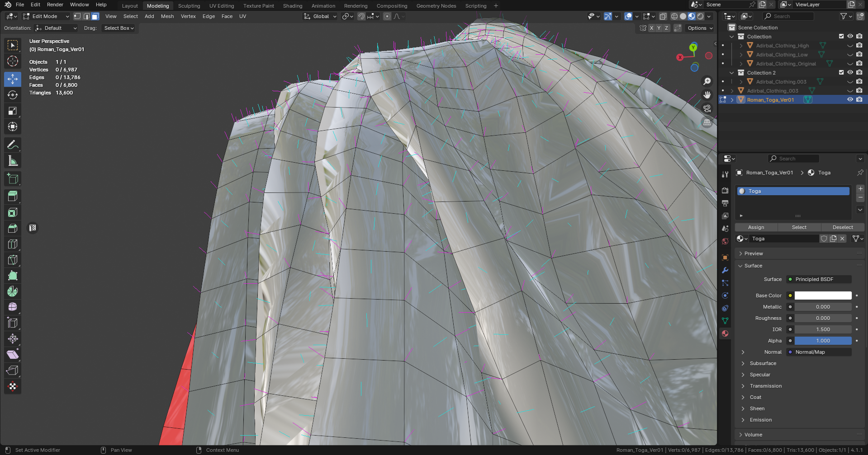The width and height of the screenshot is (868, 455).
Task: Toggle camera view gizmo icon
Action: (707, 108)
